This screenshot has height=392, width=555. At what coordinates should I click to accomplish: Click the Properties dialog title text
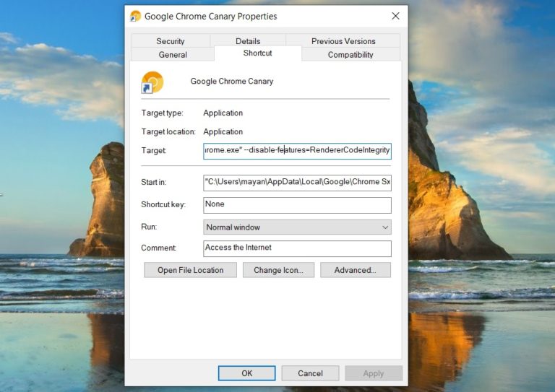[211, 17]
